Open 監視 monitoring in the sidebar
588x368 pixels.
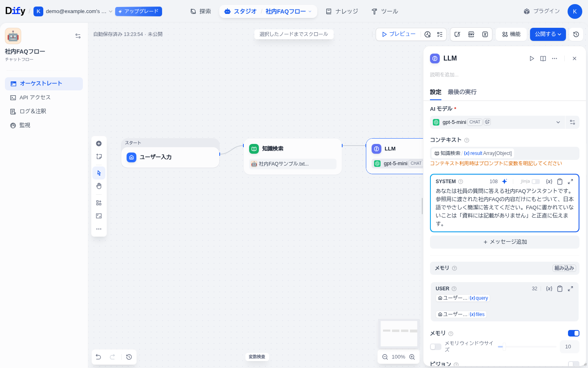click(44, 125)
